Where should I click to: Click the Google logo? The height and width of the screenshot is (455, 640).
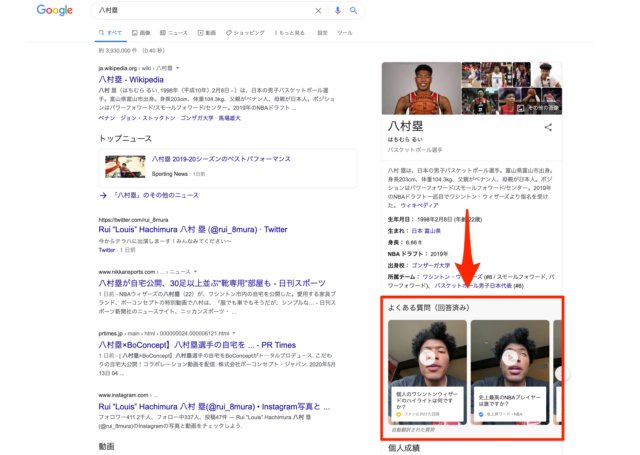click(55, 10)
